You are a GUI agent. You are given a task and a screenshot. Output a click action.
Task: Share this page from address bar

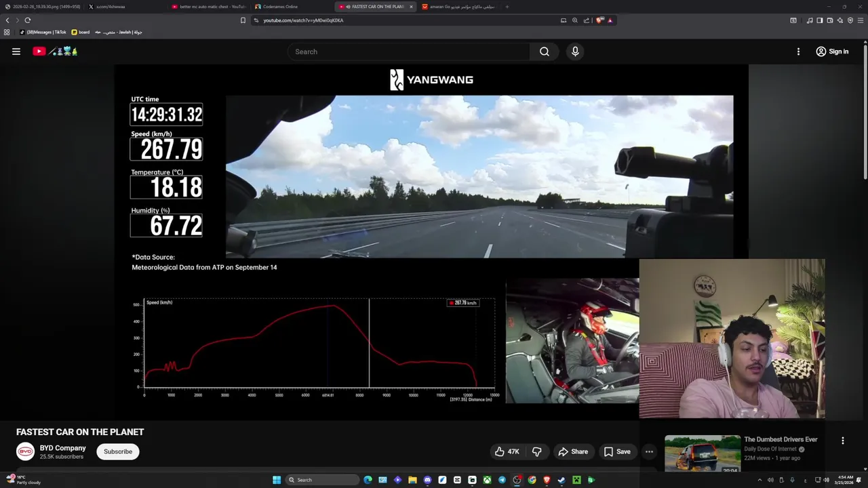[587, 20]
